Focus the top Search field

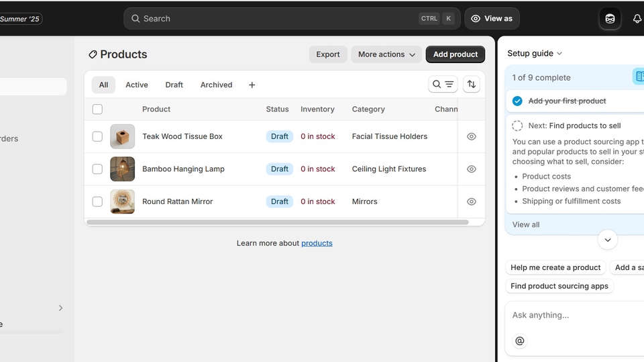[x=292, y=19]
